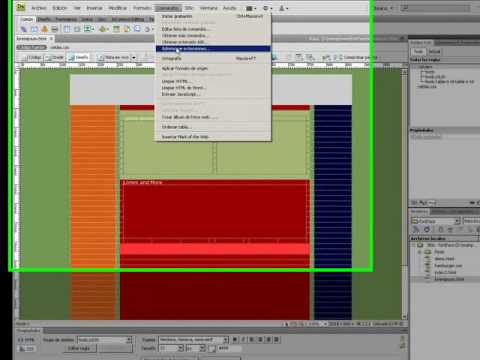Choose Ortografía in the Comandos menu
The image size is (480, 360).
click(x=213, y=58)
